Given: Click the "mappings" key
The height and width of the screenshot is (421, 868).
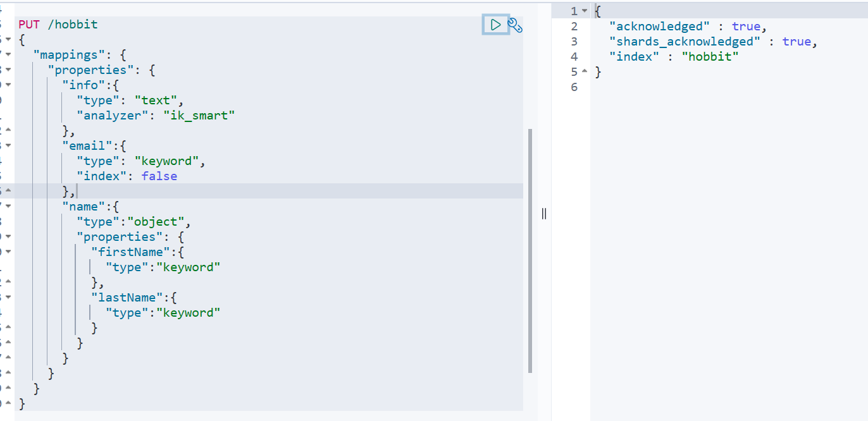Looking at the screenshot, I should pos(70,55).
